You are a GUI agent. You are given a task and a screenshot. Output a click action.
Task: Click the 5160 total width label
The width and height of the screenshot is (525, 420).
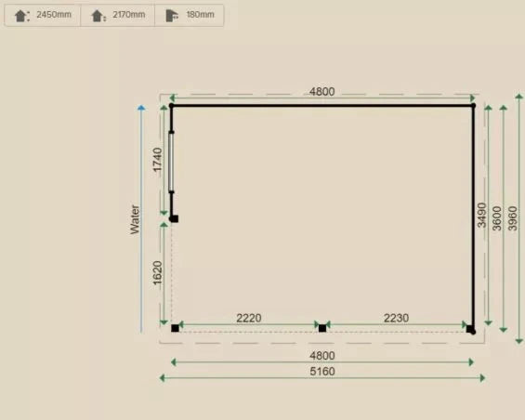click(322, 372)
